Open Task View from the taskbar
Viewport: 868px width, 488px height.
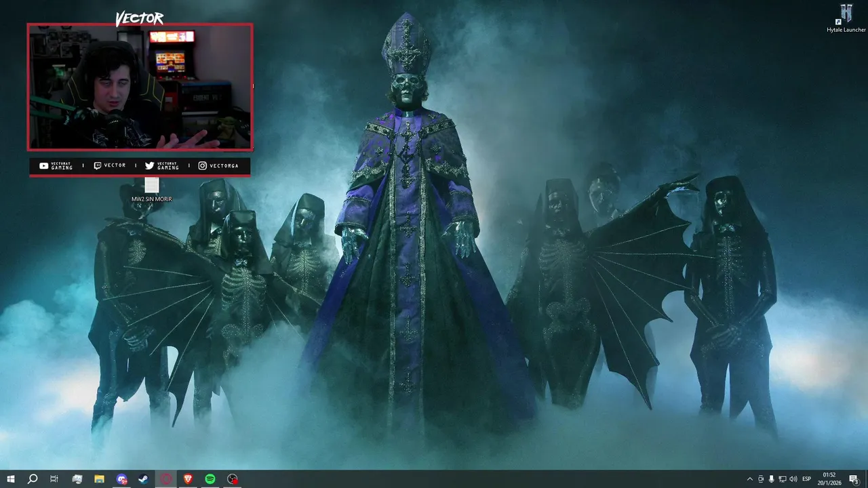point(54,479)
